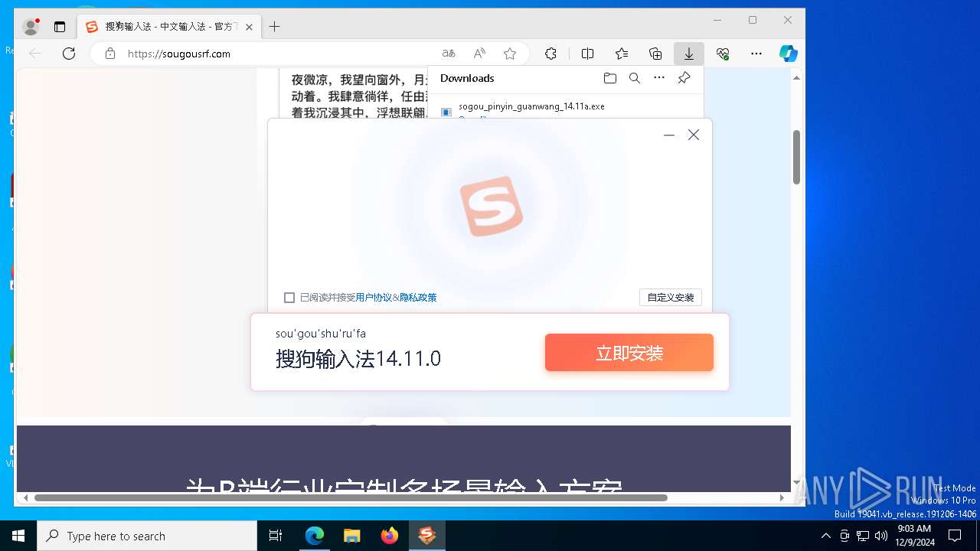Click the horizontal scrollbar of the page
Screen dimensions: 980x551
(x=351, y=497)
